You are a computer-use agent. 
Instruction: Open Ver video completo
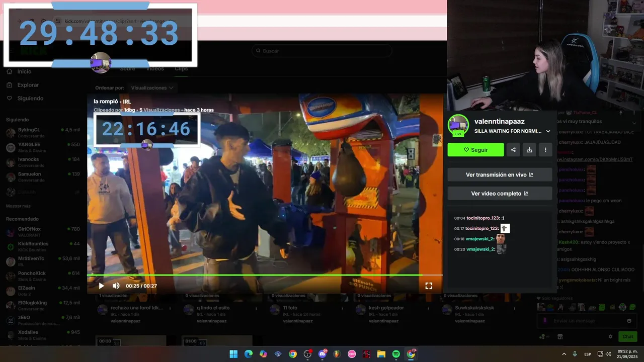point(500,194)
